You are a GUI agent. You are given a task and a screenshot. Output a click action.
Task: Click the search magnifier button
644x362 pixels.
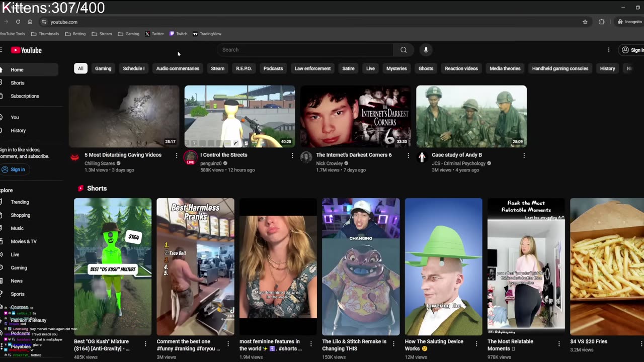point(404,50)
